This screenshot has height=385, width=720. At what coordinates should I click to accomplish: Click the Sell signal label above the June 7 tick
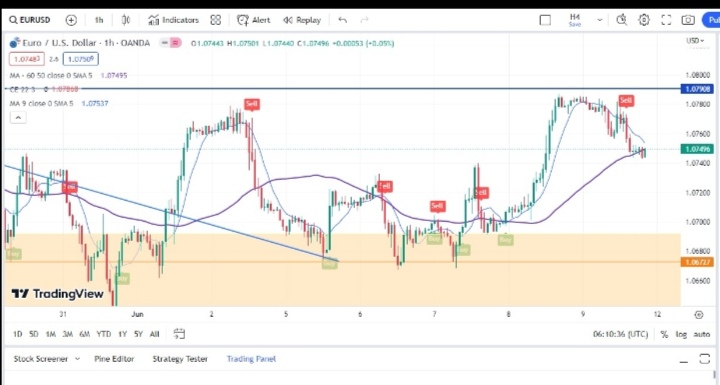(x=437, y=206)
